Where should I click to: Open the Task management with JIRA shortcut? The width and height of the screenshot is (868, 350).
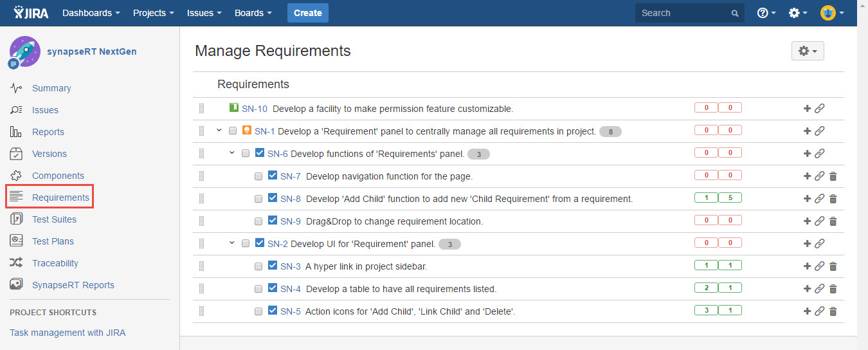click(x=68, y=333)
